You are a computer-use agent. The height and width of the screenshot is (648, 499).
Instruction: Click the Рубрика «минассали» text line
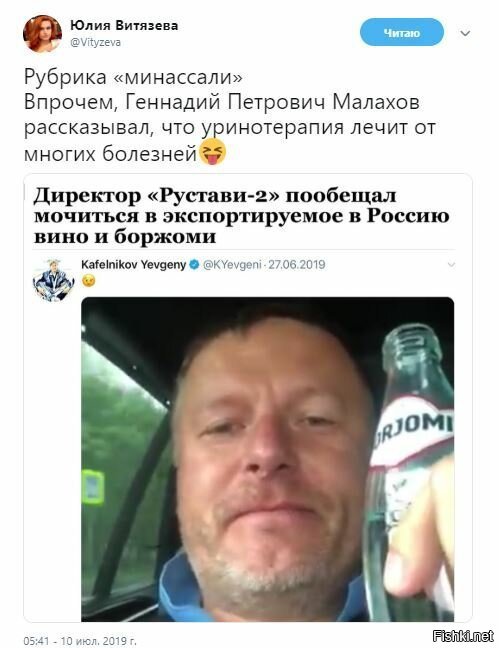133,76
